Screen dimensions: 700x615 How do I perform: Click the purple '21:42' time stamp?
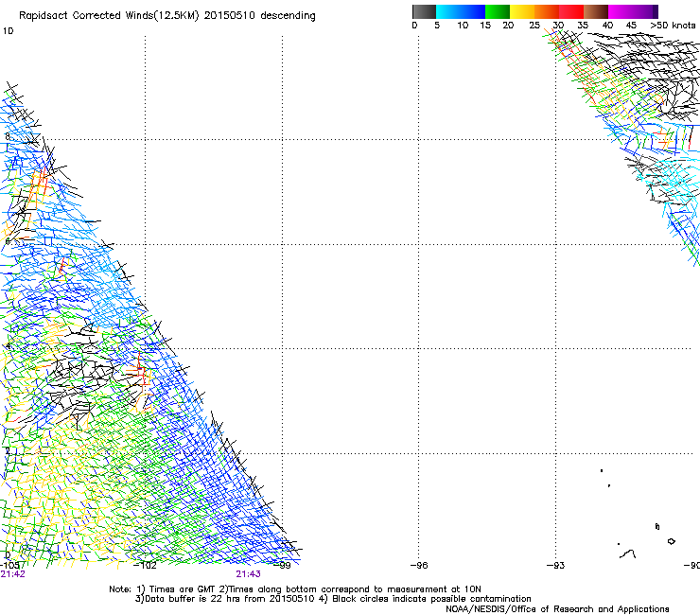click(13, 574)
